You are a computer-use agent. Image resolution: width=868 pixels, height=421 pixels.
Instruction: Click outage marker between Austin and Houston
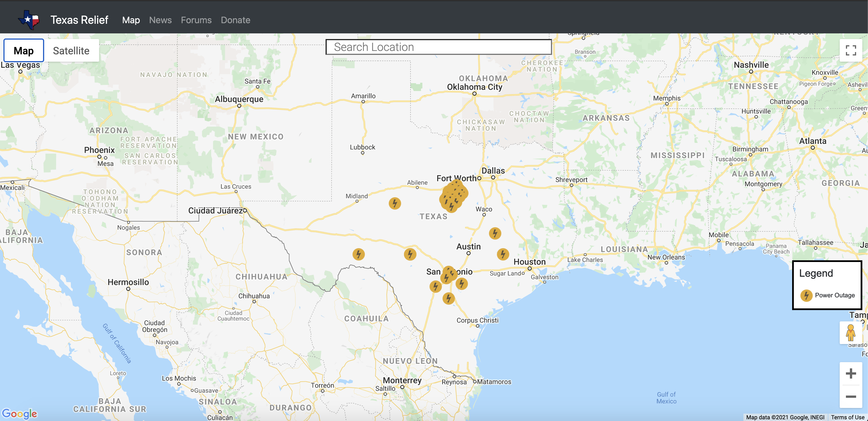(503, 254)
